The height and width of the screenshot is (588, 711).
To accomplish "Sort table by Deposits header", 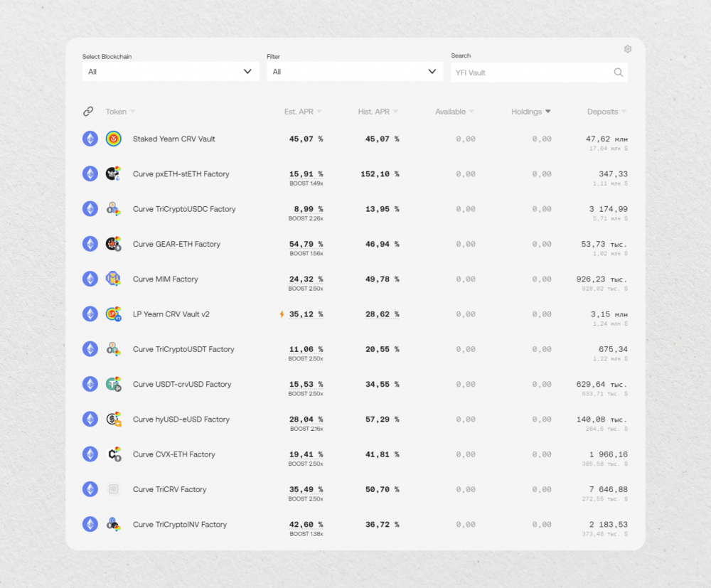I will coord(606,112).
